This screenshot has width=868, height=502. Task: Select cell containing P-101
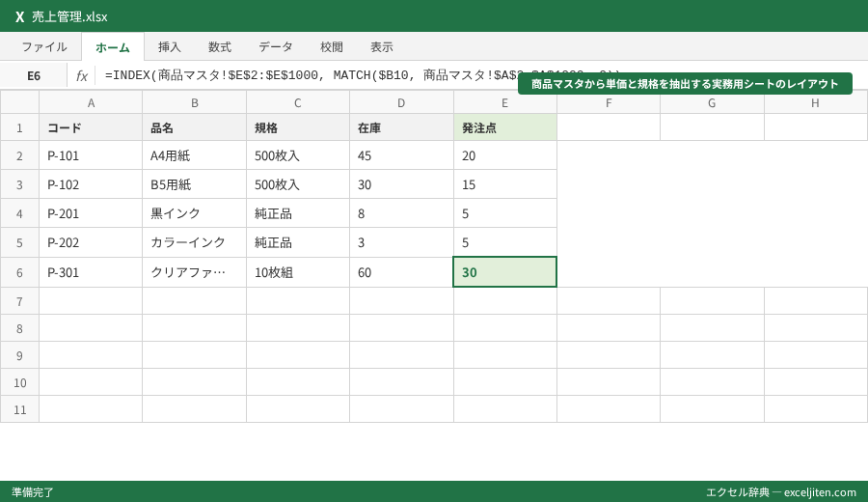click(91, 155)
